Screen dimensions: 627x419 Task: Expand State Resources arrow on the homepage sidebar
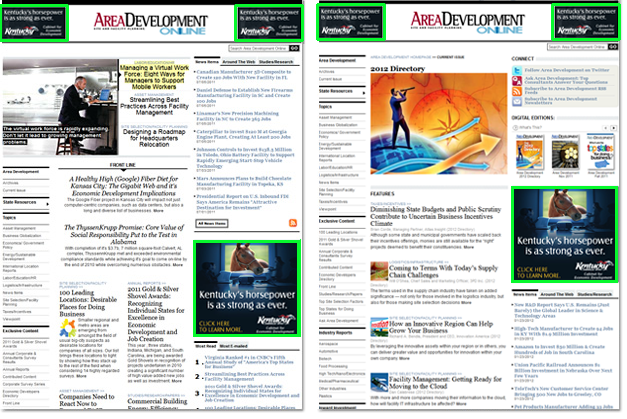click(x=48, y=204)
